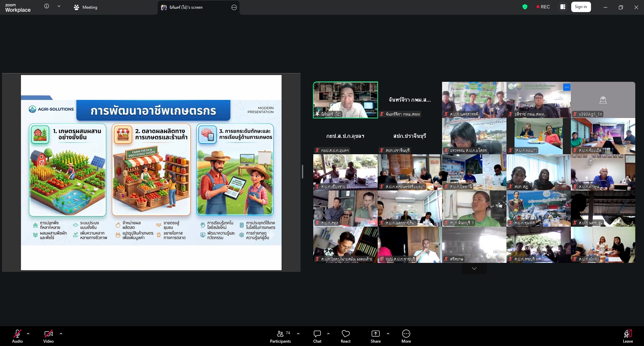Select the ส.ป.ก.ชุมพร video tile
This screenshot has height=346, width=644.
[539, 209]
